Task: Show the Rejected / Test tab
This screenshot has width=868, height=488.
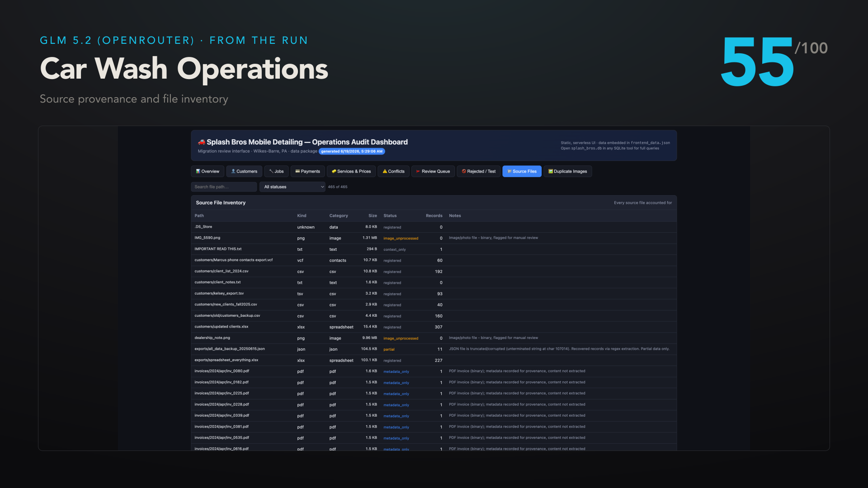Action: tap(479, 171)
